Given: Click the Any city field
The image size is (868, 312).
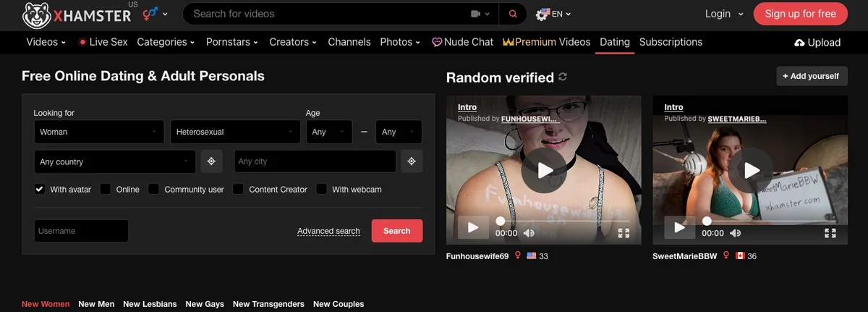Looking at the screenshot, I should [315, 161].
